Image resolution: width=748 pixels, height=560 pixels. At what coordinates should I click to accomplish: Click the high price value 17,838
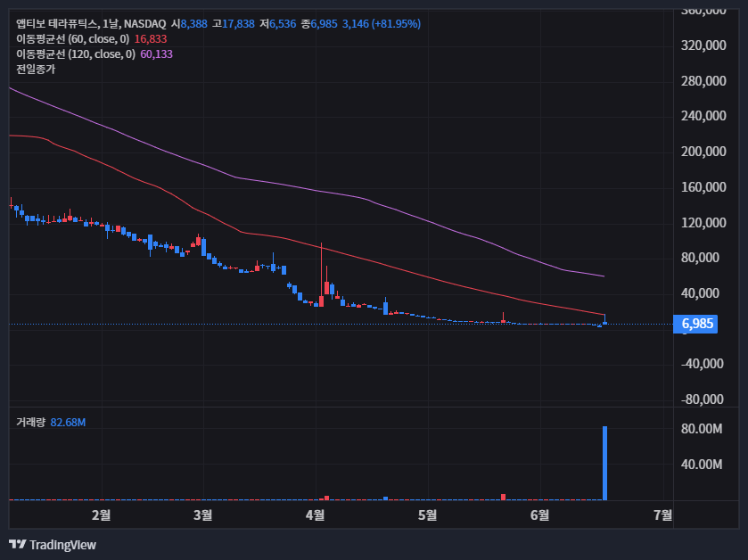pyautogui.click(x=239, y=24)
